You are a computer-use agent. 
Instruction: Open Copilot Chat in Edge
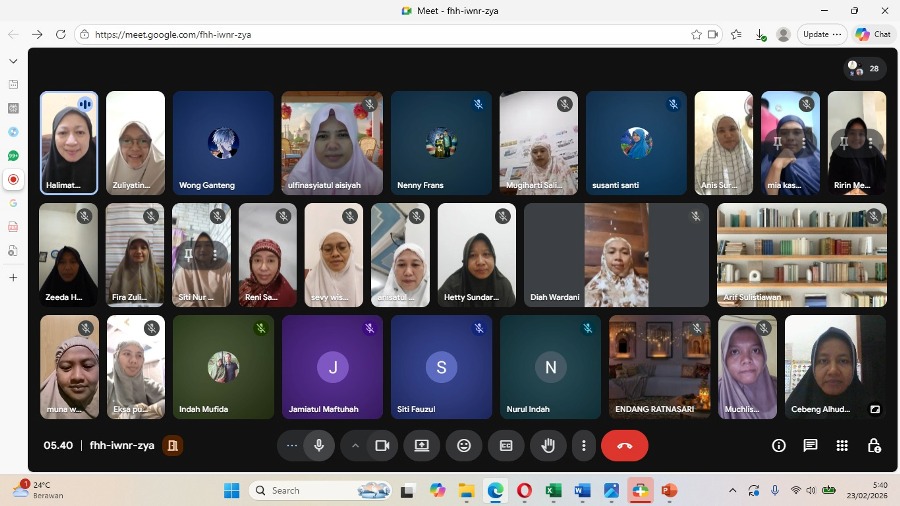tap(873, 34)
